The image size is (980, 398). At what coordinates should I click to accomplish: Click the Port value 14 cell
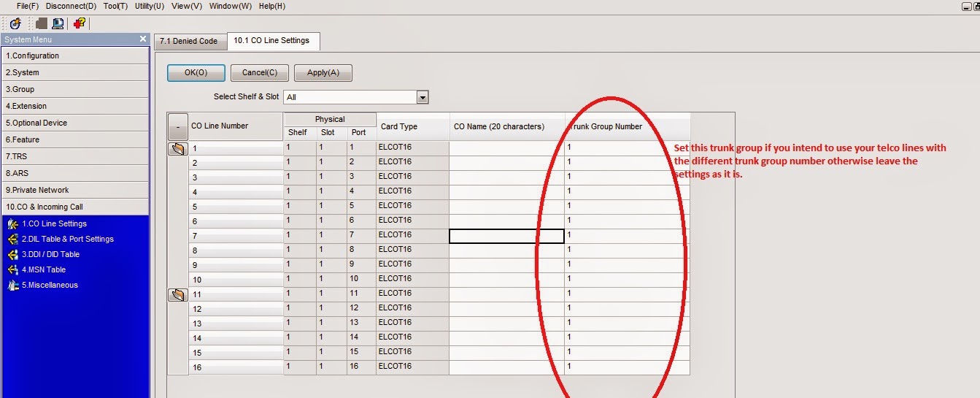pos(361,338)
